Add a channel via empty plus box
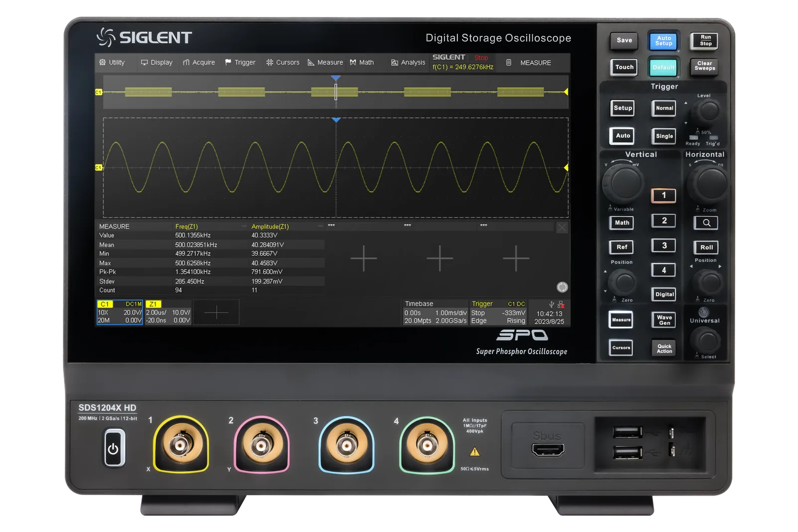The width and height of the screenshot is (798, 532). click(216, 312)
